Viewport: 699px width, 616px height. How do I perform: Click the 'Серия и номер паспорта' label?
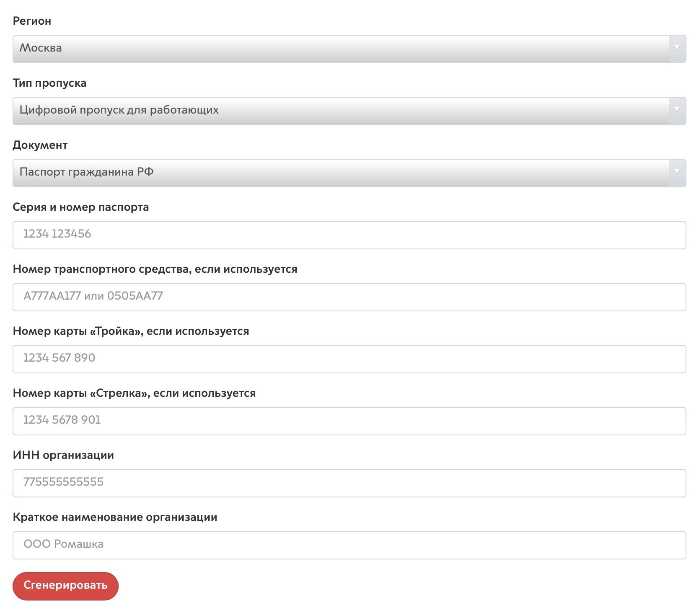pos(81,207)
